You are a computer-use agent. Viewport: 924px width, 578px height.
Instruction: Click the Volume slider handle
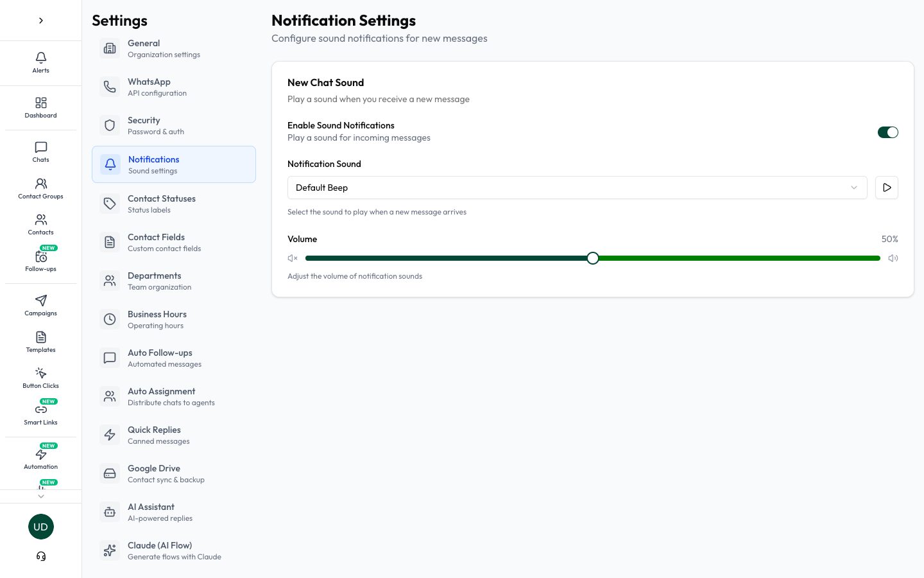(593, 258)
